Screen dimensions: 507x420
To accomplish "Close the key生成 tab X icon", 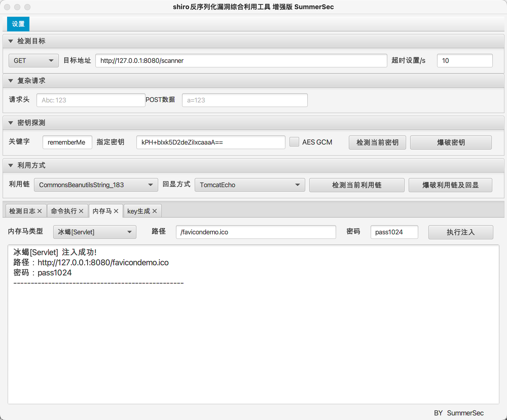I will (x=155, y=211).
